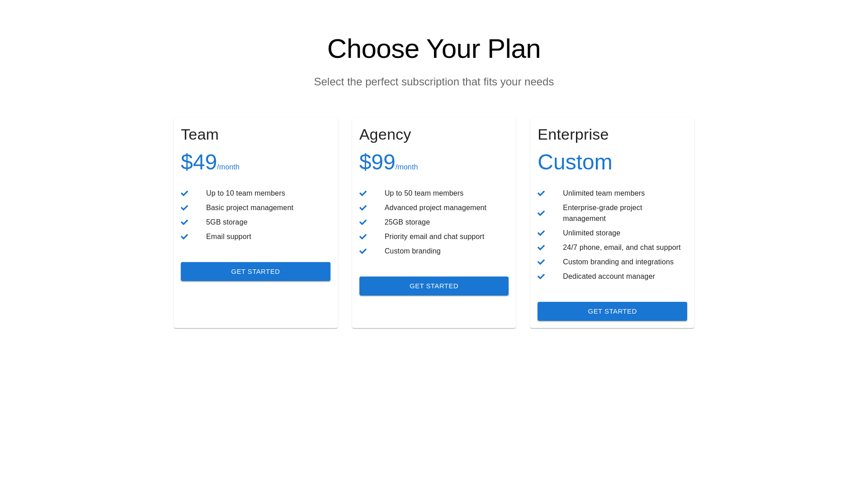868x488 pixels.
Task: Click checkmark next to Custom branding in Agency
Action: [x=363, y=251]
